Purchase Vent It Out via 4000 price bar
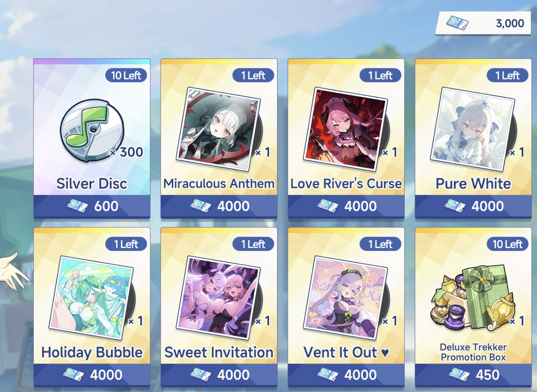The width and height of the screenshot is (537, 392). [346, 375]
